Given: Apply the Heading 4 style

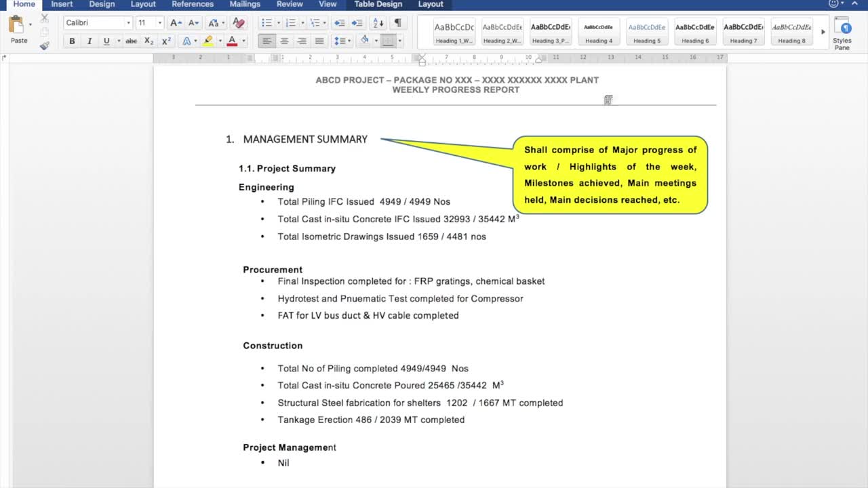Looking at the screenshot, I should tap(599, 32).
